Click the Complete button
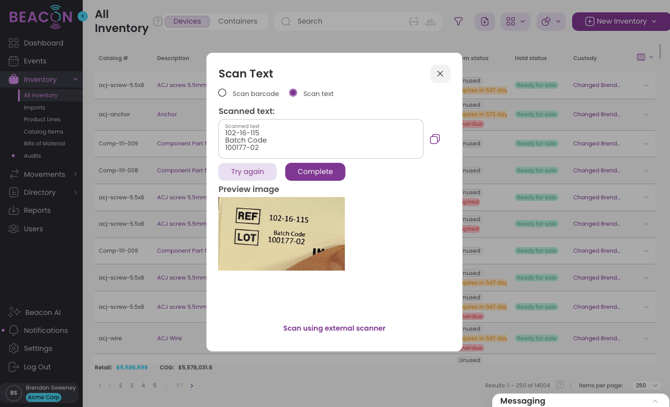Screen dimensions: 670x407 coord(315,172)
